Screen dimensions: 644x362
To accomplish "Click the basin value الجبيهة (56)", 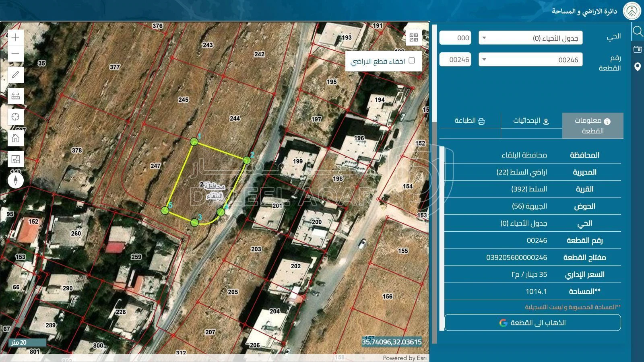I will (x=529, y=206).
